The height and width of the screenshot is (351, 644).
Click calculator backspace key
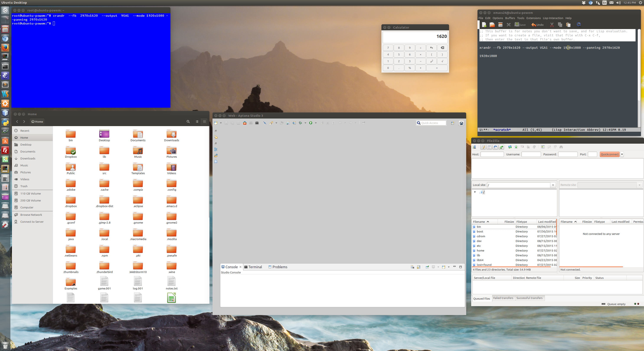[442, 48]
